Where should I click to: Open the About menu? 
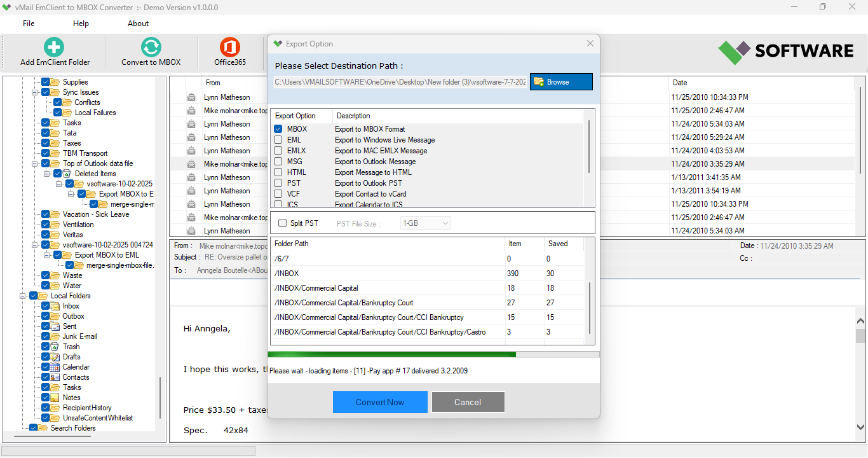coord(138,24)
